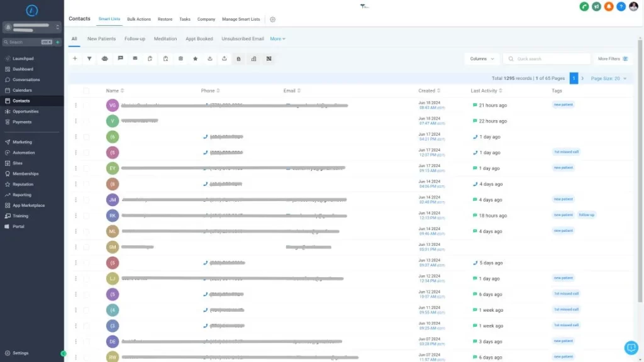This screenshot has width=644, height=362.
Task: Open the Columns dropdown
Action: coord(482,58)
